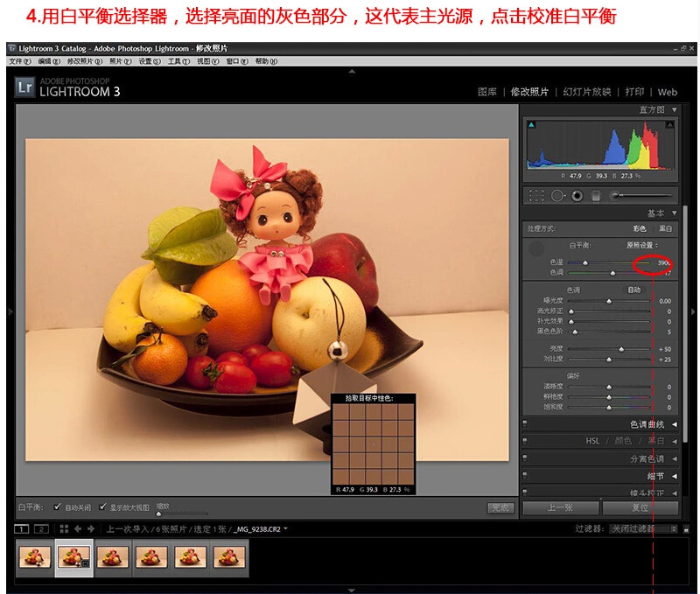Toggle the 镜头校正 panel on/off switch
The height and width of the screenshot is (594, 700).
coord(525,493)
